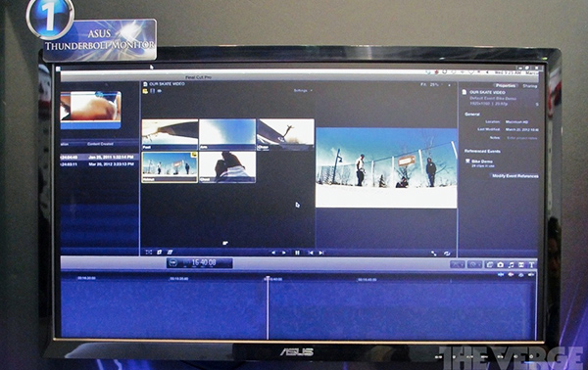This screenshot has width=588, height=370.
Task: Click the viewer distort tool icon
Action: (170, 253)
